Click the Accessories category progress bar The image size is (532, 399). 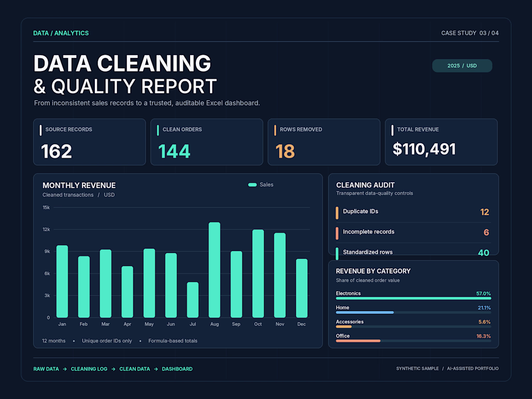[413, 327]
